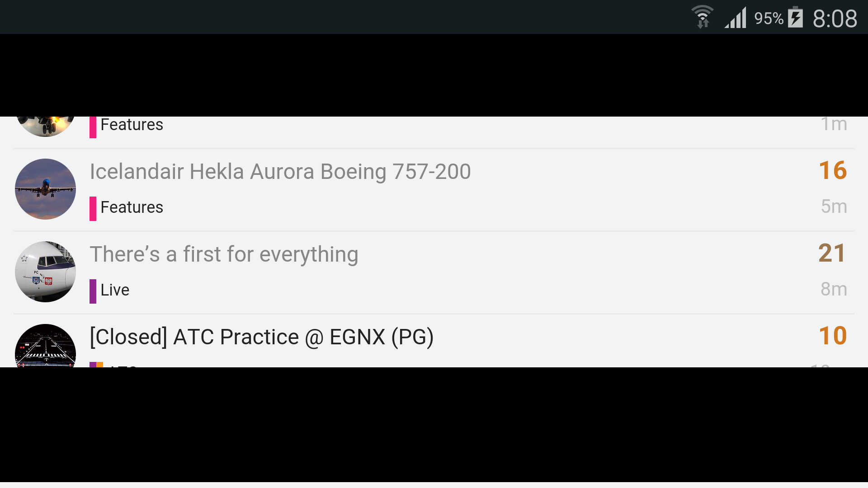The height and width of the screenshot is (488, 868).
Task: Tap the cellular signal strength icon
Action: click(x=736, y=18)
